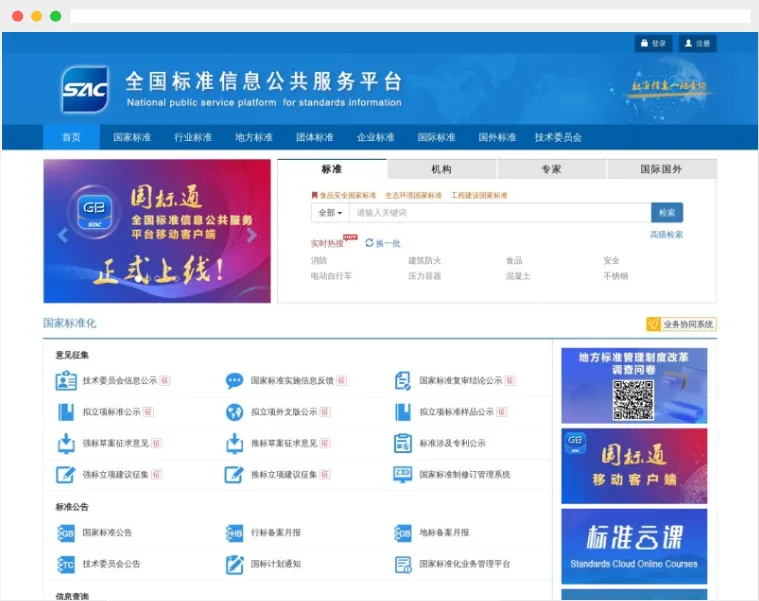The height and width of the screenshot is (601, 759).
Task: Switch to the 国际国外 search tab
Action: coord(661,169)
